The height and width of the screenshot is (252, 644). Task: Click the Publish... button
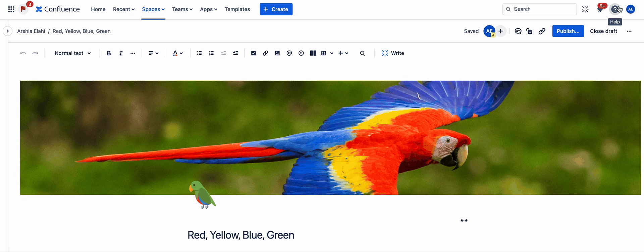coord(568,31)
